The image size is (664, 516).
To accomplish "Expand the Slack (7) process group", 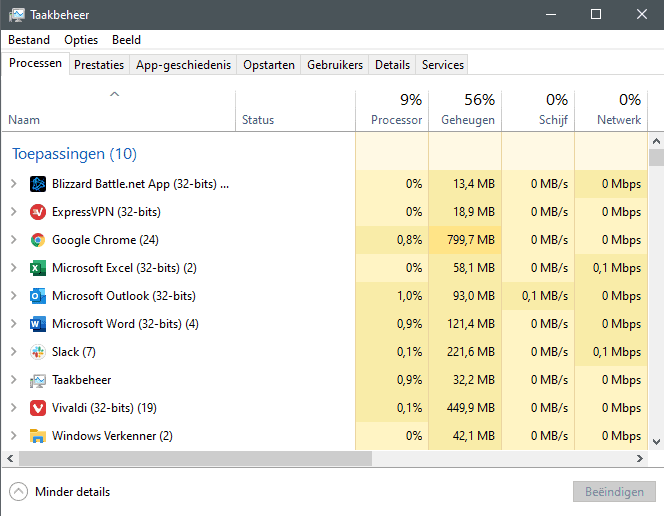I will (x=14, y=351).
